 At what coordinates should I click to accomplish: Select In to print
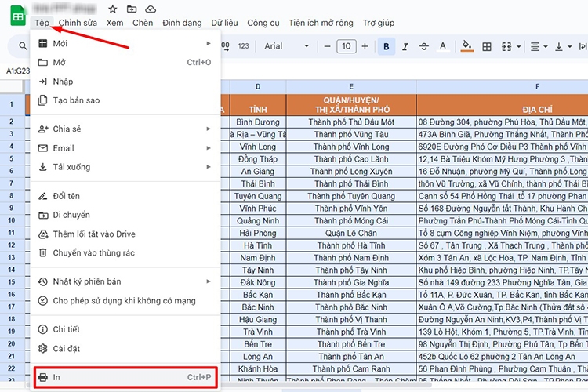125,377
